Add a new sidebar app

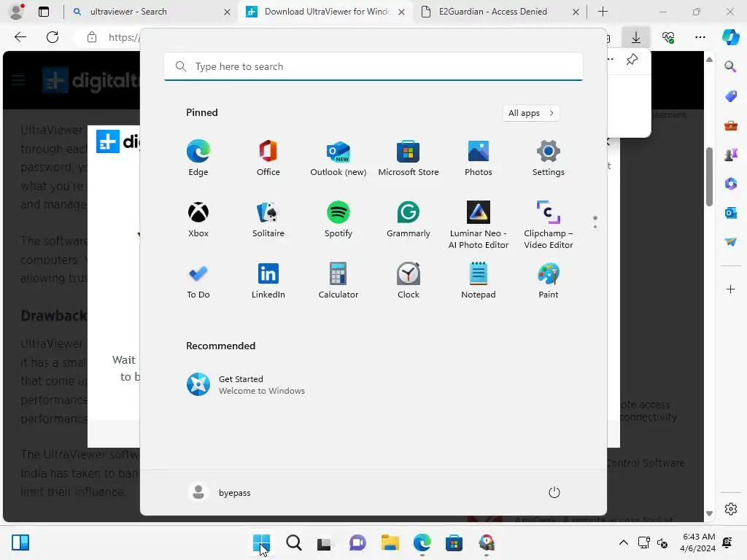pyautogui.click(x=730, y=289)
